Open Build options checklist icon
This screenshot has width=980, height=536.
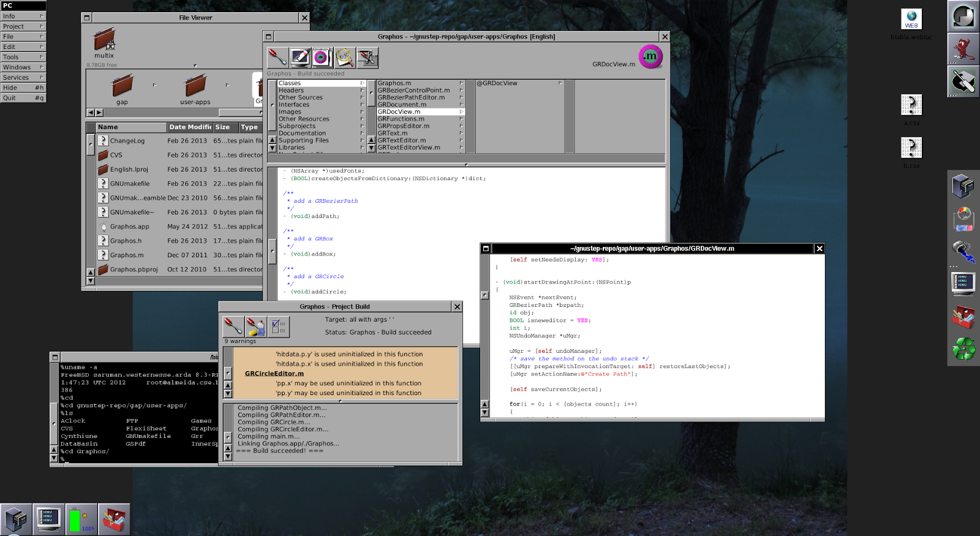(x=279, y=327)
